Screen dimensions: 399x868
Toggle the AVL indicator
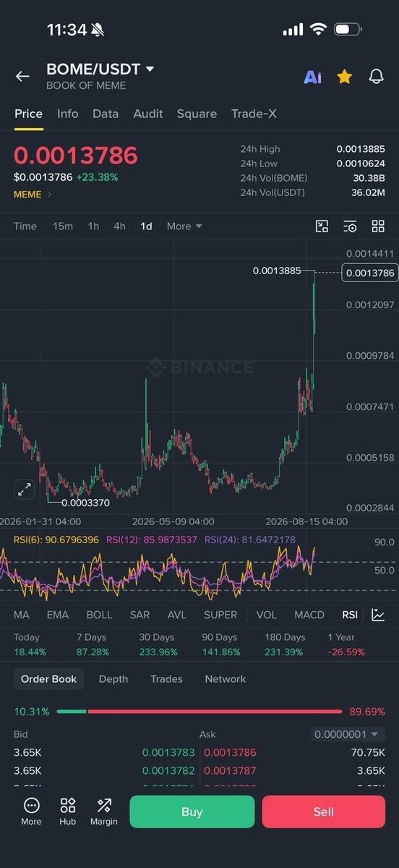(176, 615)
